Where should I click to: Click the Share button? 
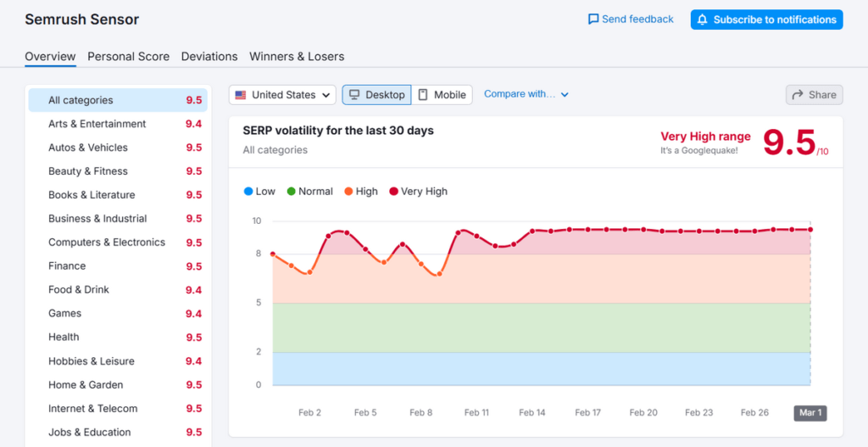click(x=815, y=95)
